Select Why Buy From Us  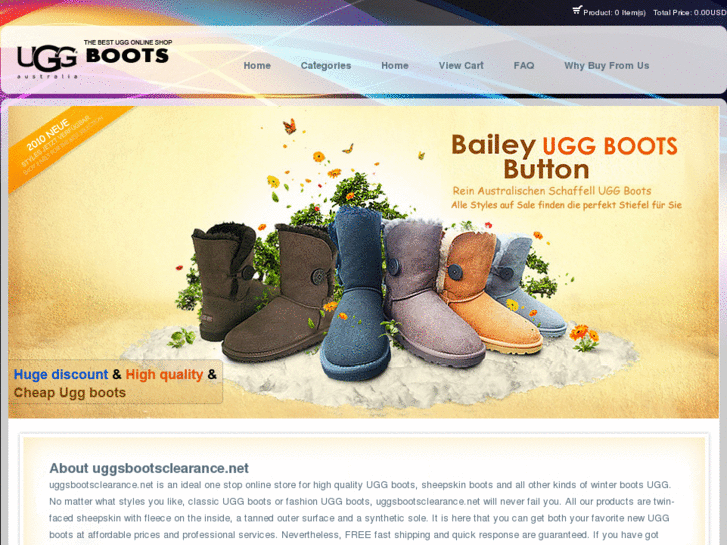coord(606,65)
